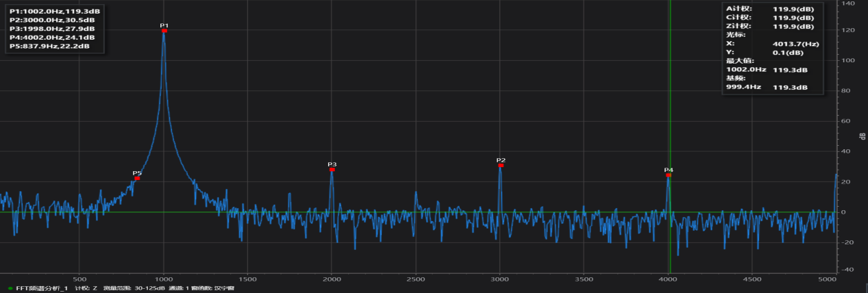Click the P5:837.9Hz peak list entry
This screenshot has height=293, width=868.
coord(49,46)
